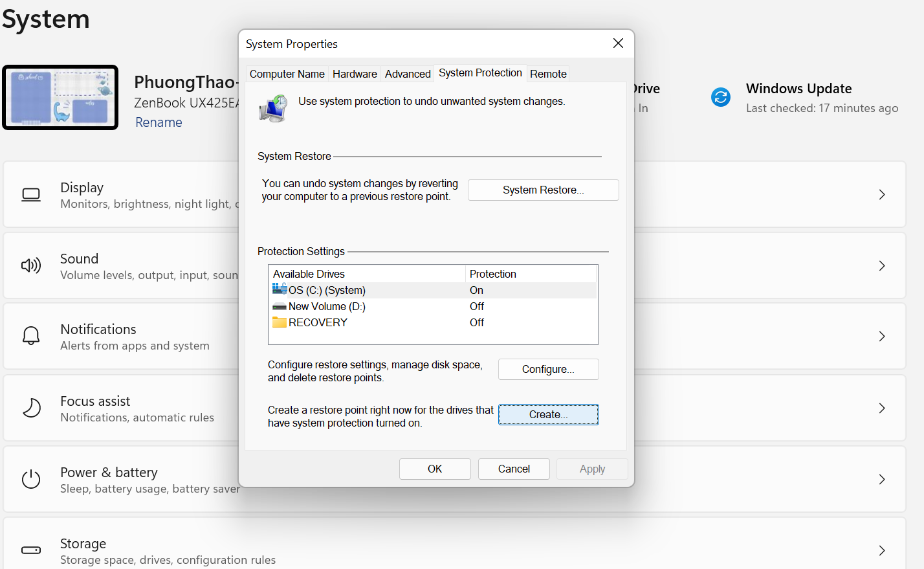Click the OS (C:) drive icon

point(280,289)
